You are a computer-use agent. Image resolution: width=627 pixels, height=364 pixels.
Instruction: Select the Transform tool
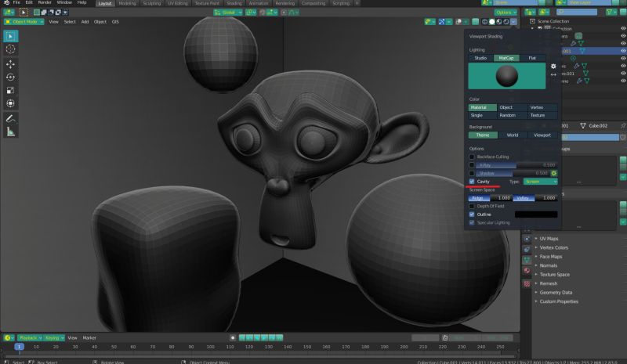point(10,103)
